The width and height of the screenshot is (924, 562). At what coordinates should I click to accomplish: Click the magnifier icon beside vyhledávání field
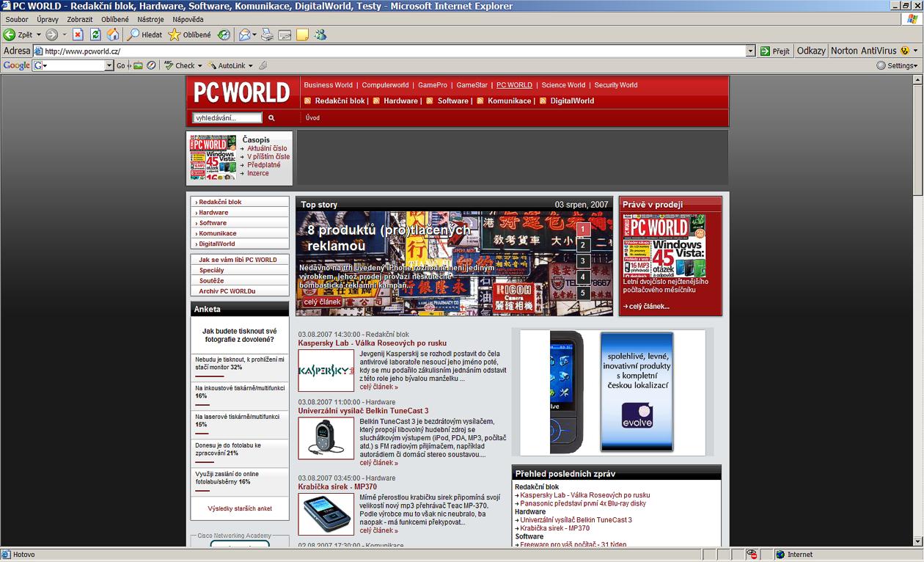point(271,117)
